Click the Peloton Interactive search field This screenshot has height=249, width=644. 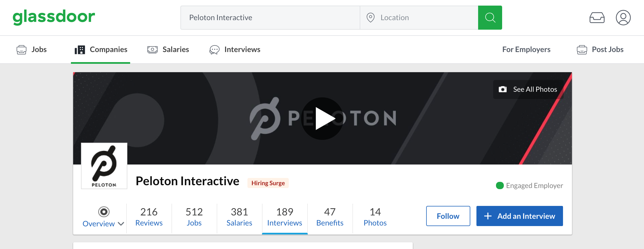pyautogui.click(x=270, y=18)
